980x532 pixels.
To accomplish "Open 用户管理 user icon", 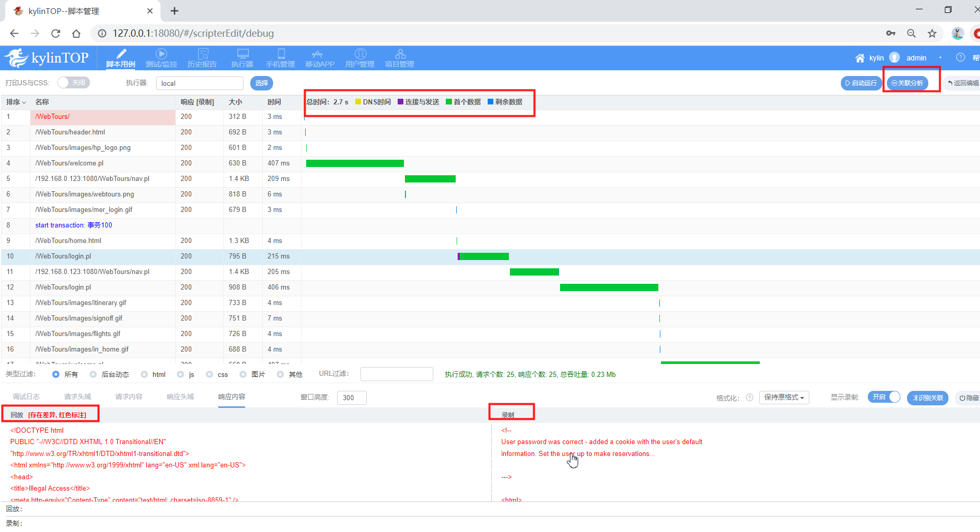I will pos(360,54).
